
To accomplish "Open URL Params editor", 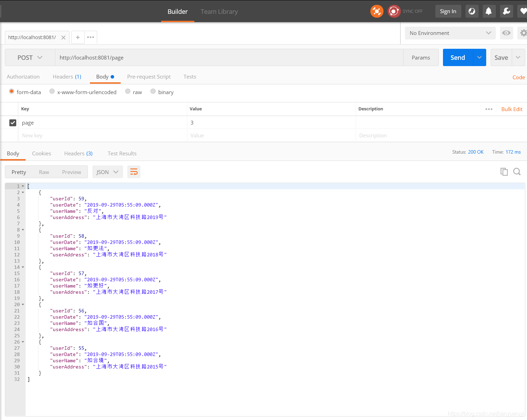I will 421,57.
